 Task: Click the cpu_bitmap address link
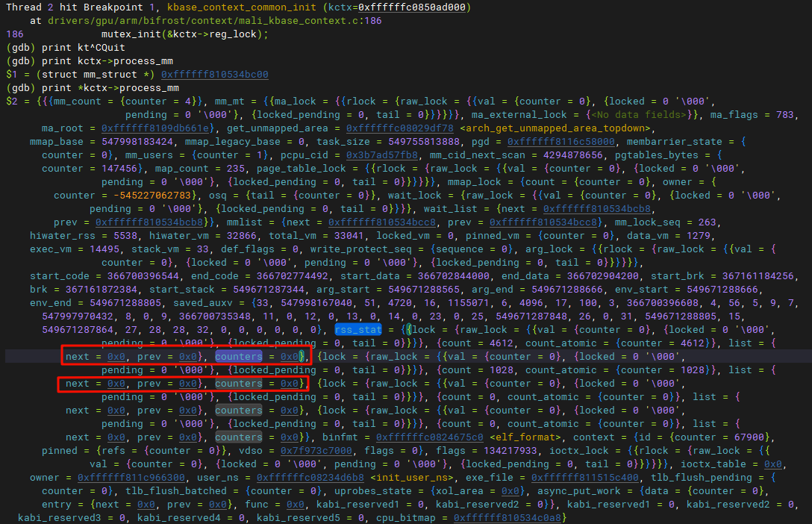(x=510, y=518)
